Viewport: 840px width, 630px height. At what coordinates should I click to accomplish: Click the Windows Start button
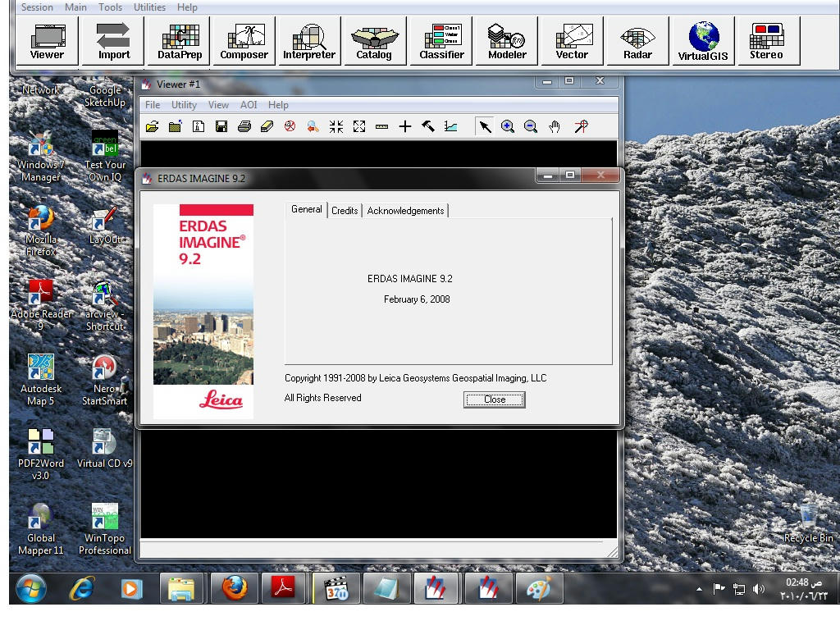31,588
